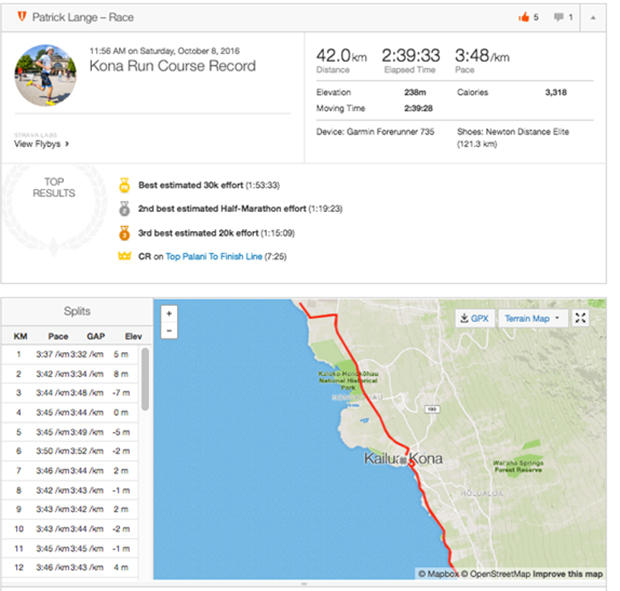Open comments via the speech bubble icon
Image resolution: width=620 pixels, height=591 pixels.
pyautogui.click(x=560, y=18)
